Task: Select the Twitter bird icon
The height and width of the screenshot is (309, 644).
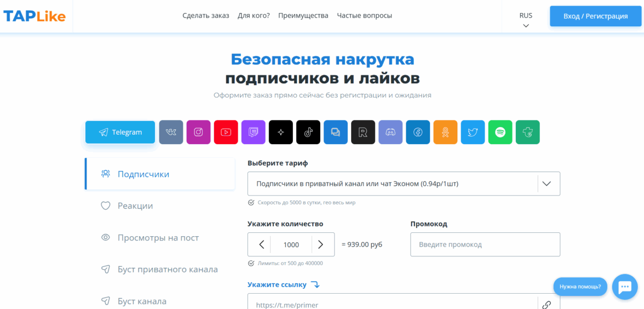Action: [x=473, y=132]
